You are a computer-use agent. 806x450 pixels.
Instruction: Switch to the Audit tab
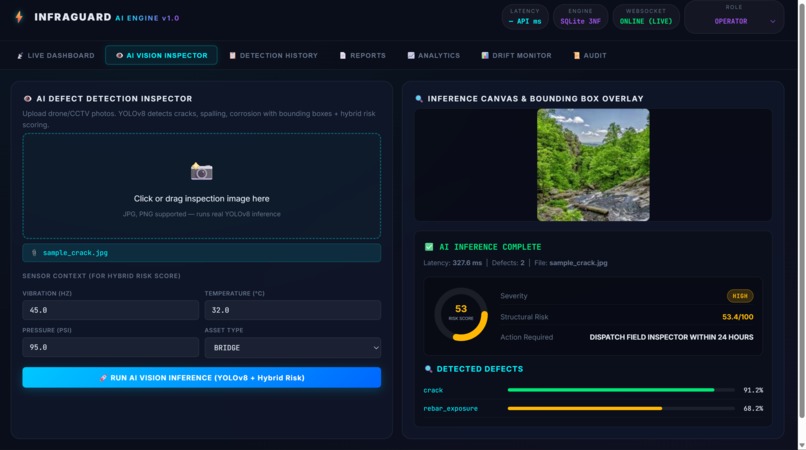pyautogui.click(x=590, y=56)
